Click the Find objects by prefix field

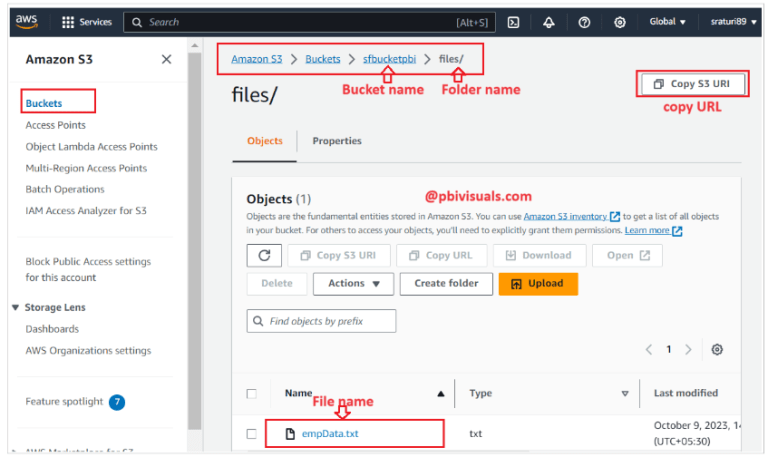coord(321,321)
